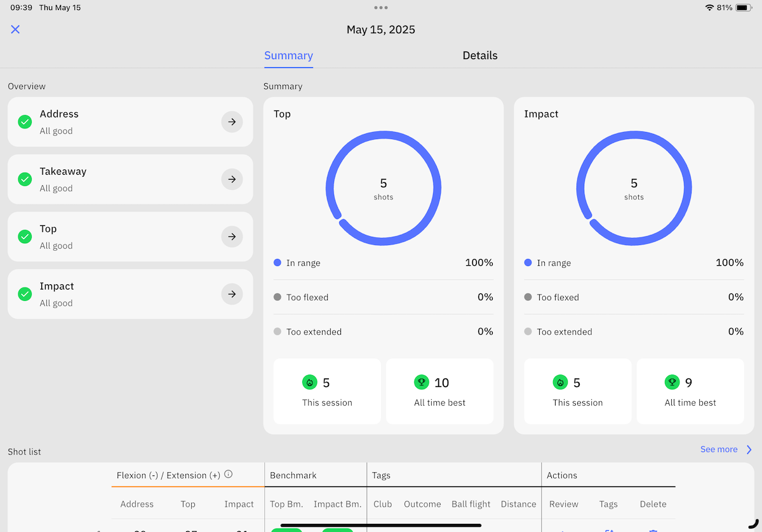Click the green checkmark on the Impact overview card
The height and width of the screenshot is (532, 762).
pos(25,294)
